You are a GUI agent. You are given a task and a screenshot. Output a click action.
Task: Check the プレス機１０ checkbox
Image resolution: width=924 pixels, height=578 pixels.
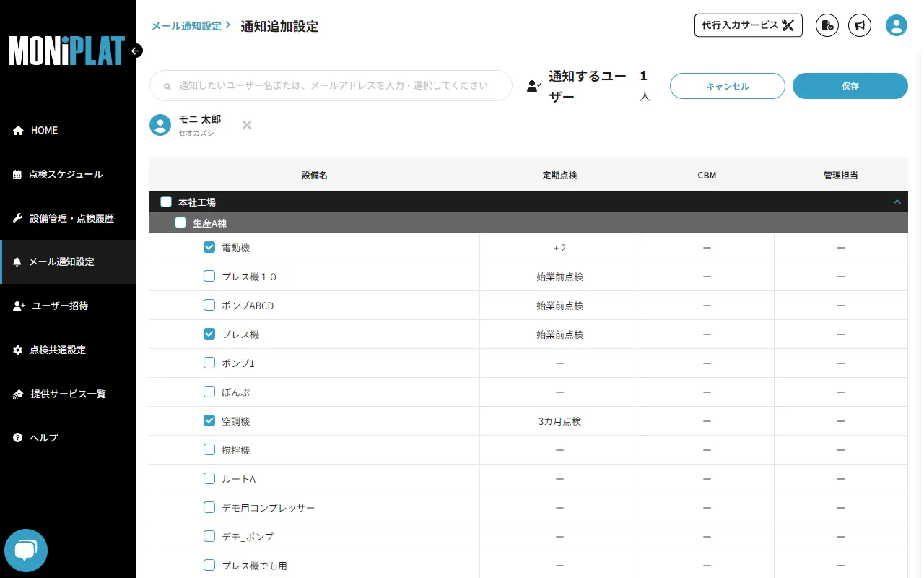pos(209,276)
